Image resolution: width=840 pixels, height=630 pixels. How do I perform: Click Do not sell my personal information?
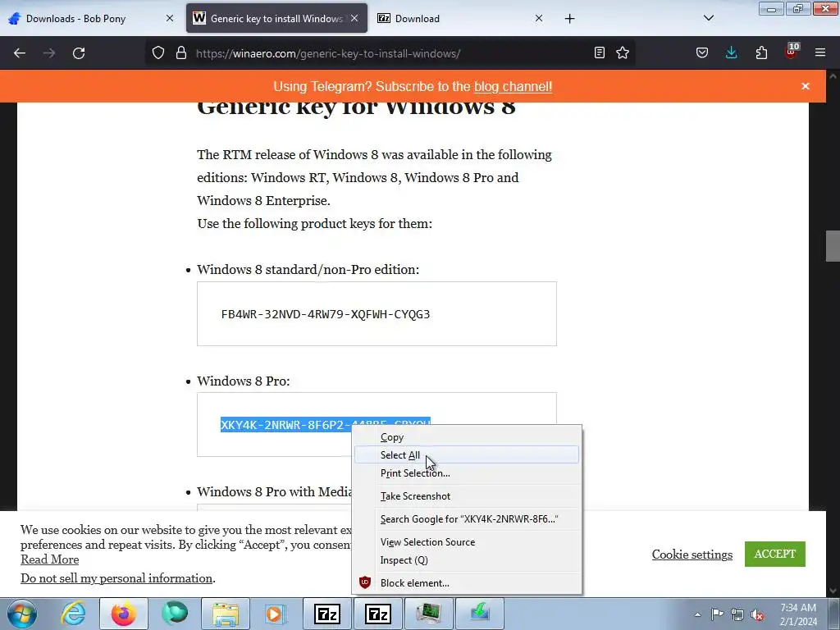click(x=116, y=578)
